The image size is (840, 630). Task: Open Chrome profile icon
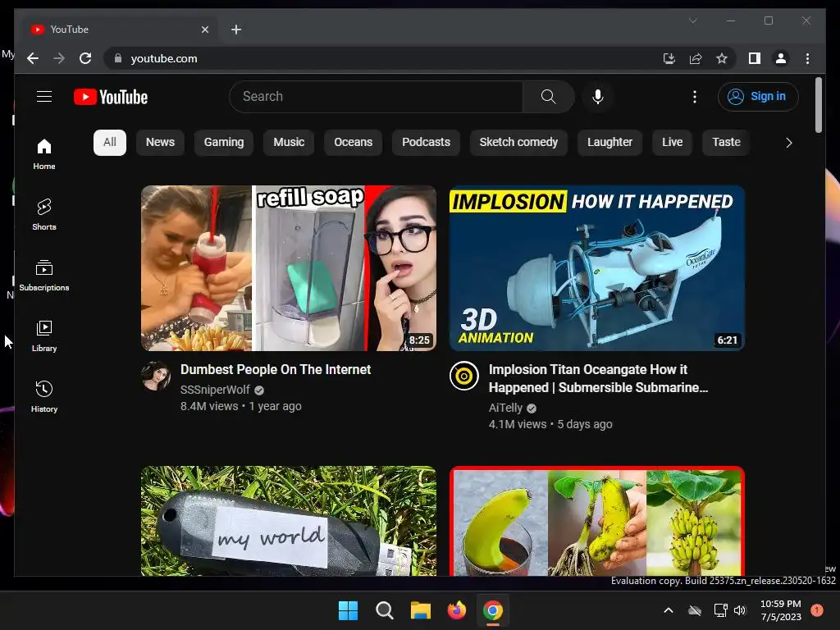click(781, 58)
